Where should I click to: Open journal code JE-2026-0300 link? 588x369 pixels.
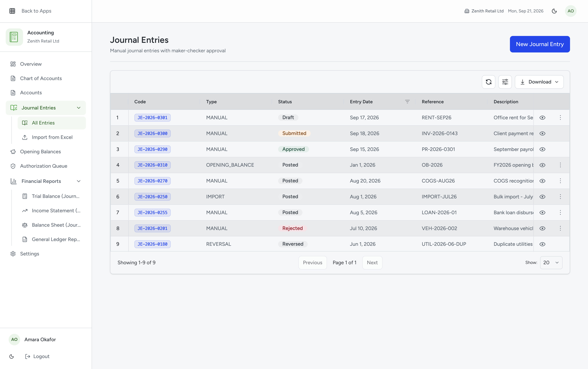(152, 134)
